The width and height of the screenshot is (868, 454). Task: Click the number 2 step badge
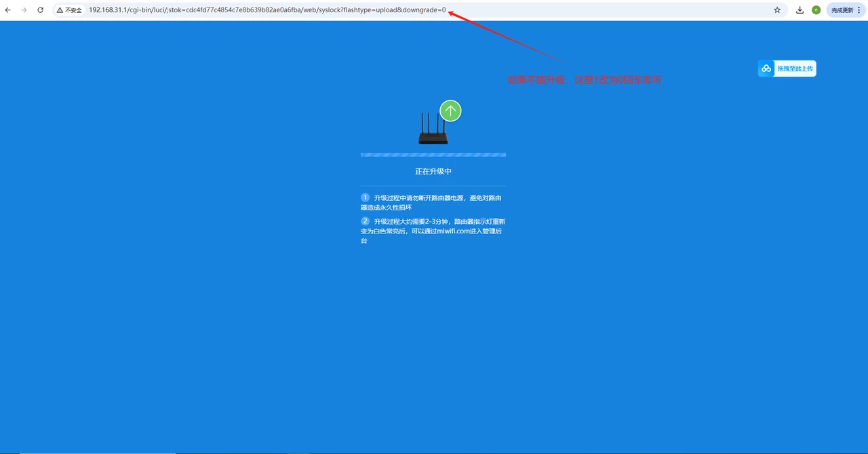point(365,221)
